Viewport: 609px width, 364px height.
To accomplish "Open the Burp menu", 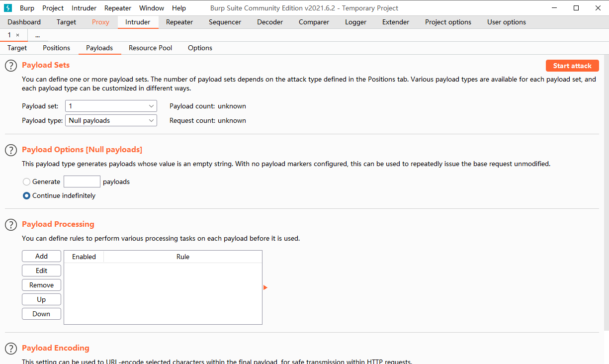I will coord(27,8).
